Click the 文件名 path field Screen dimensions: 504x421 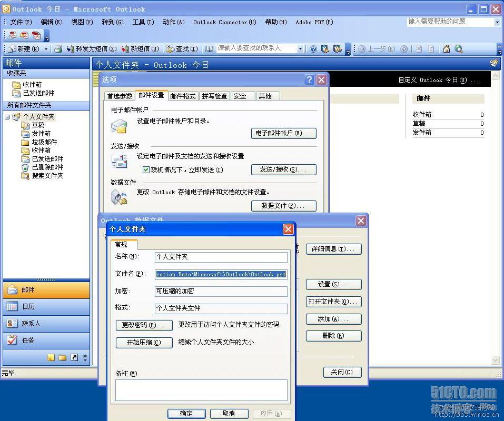pos(221,274)
